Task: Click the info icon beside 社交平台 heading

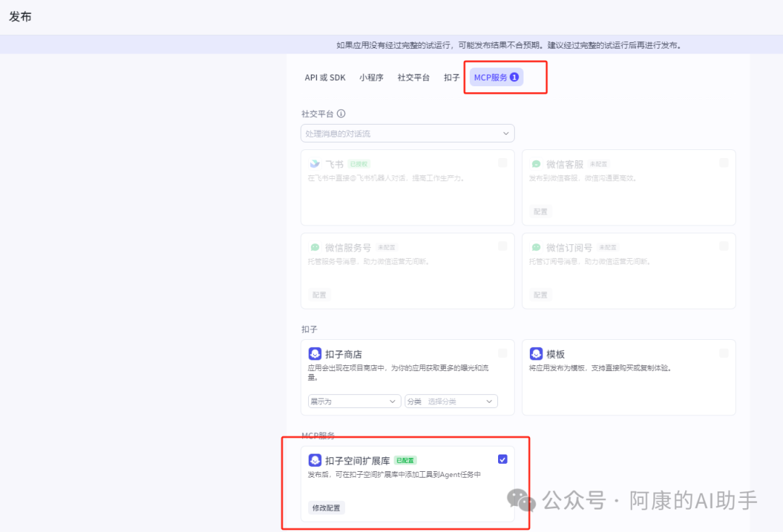Action: [x=341, y=114]
